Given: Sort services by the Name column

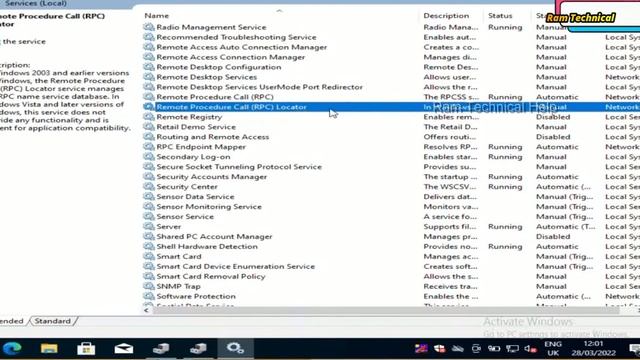Looking at the screenshot, I should (x=156, y=16).
